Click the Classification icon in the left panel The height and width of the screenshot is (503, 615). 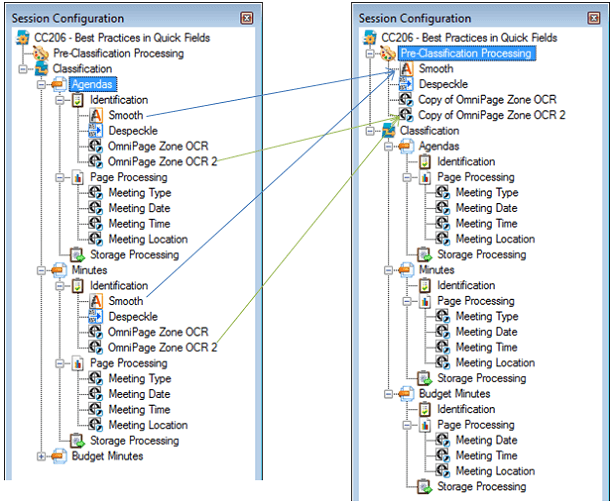[41, 69]
